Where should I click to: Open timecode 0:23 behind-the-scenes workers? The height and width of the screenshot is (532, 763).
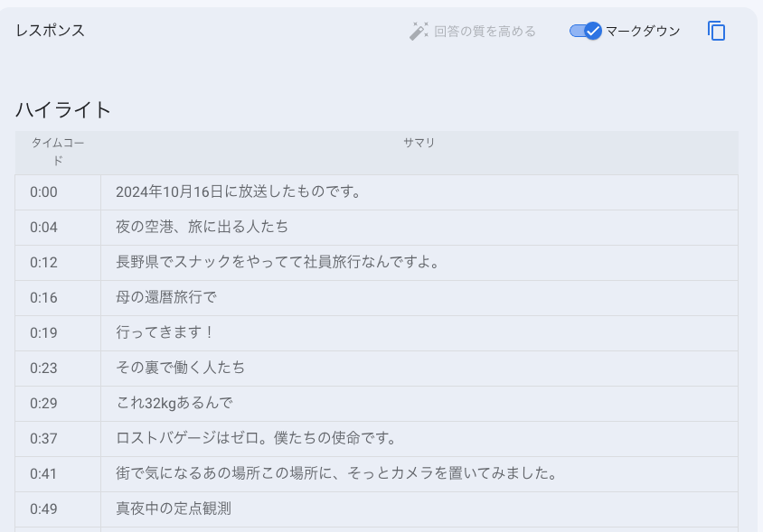point(43,368)
